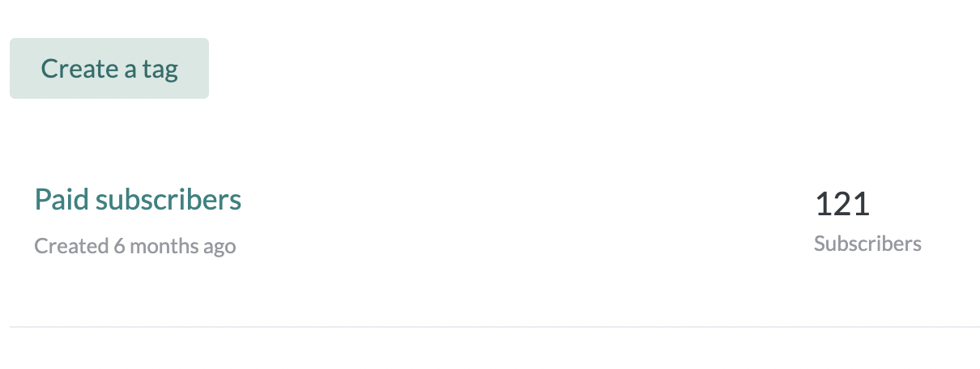This screenshot has width=980, height=369.
Task: Follow the Paid subscribers link
Action: [x=138, y=199]
